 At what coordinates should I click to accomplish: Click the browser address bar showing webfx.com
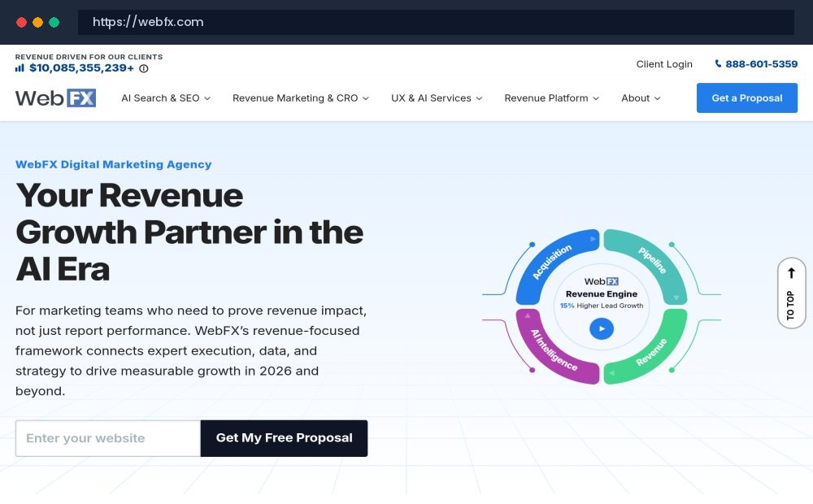point(436,22)
